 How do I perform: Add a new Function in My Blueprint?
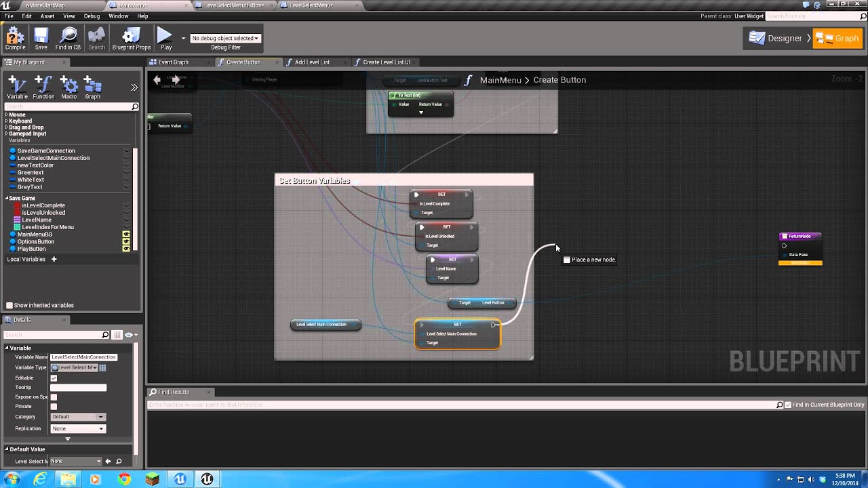43,87
